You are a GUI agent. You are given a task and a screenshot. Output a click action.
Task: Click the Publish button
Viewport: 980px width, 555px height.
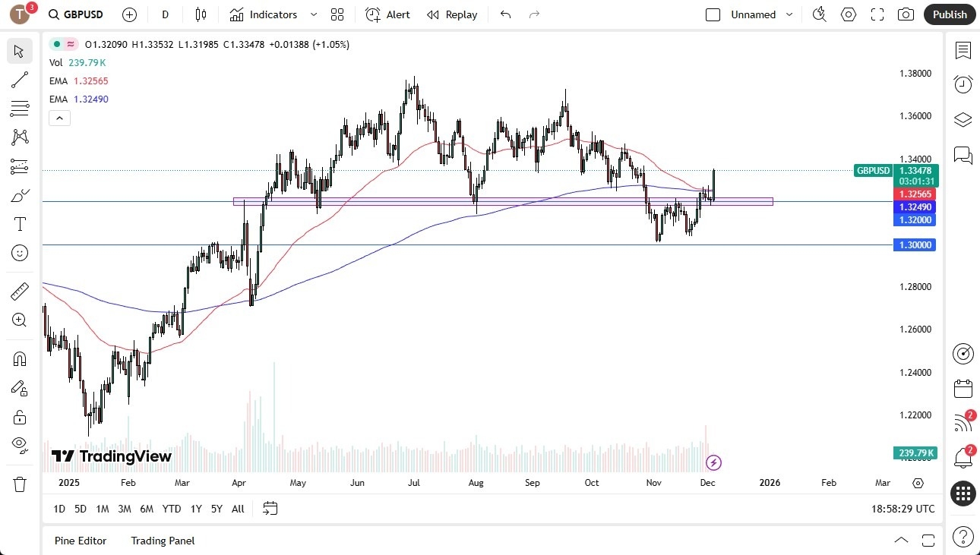pos(949,14)
